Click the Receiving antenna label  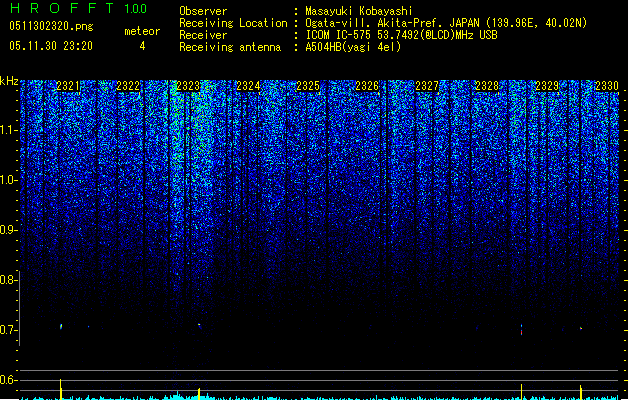coord(230,47)
